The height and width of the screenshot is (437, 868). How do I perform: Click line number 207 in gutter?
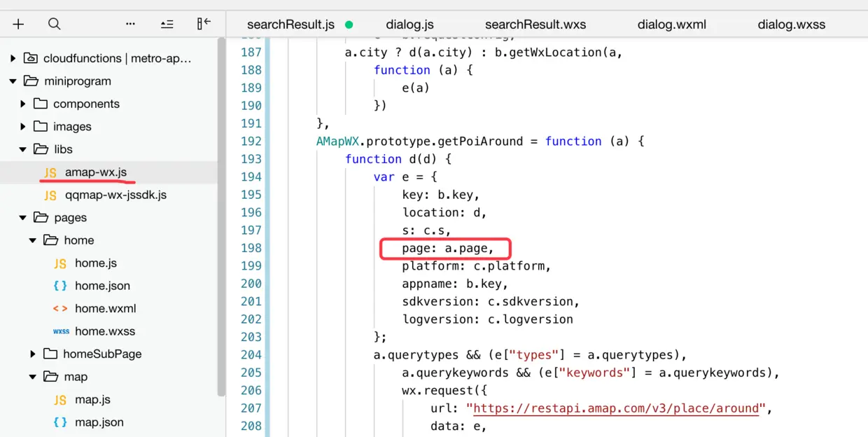pyautogui.click(x=251, y=408)
